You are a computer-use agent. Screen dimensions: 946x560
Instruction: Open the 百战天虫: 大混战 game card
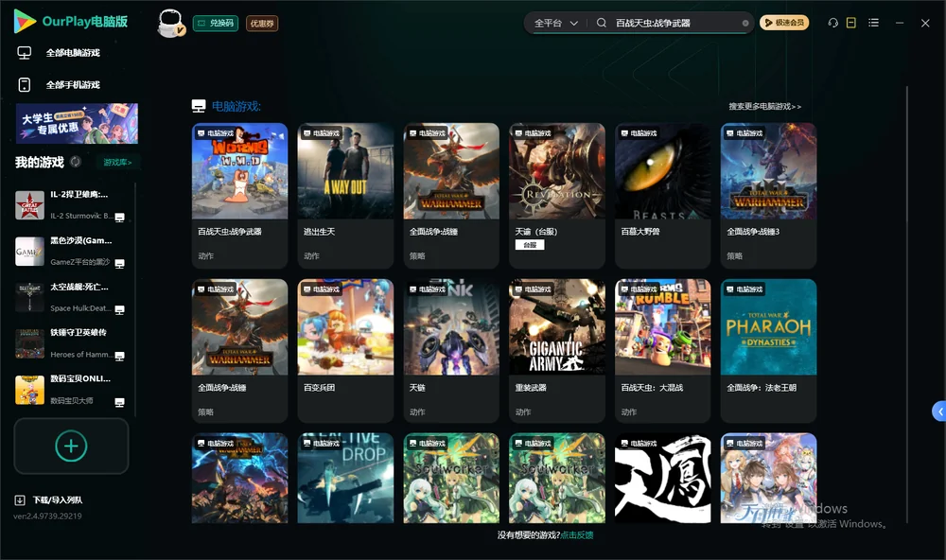[x=663, y=351]
